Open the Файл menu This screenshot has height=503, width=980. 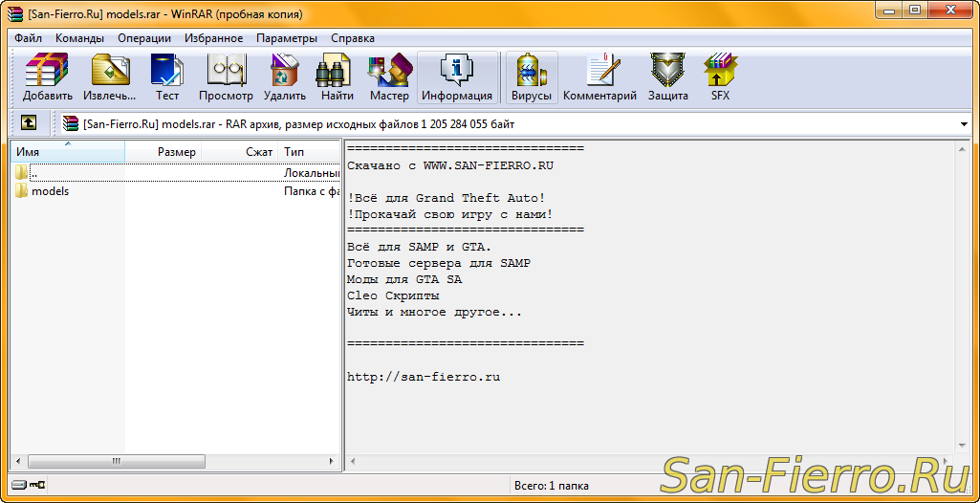tap(28, 38)
